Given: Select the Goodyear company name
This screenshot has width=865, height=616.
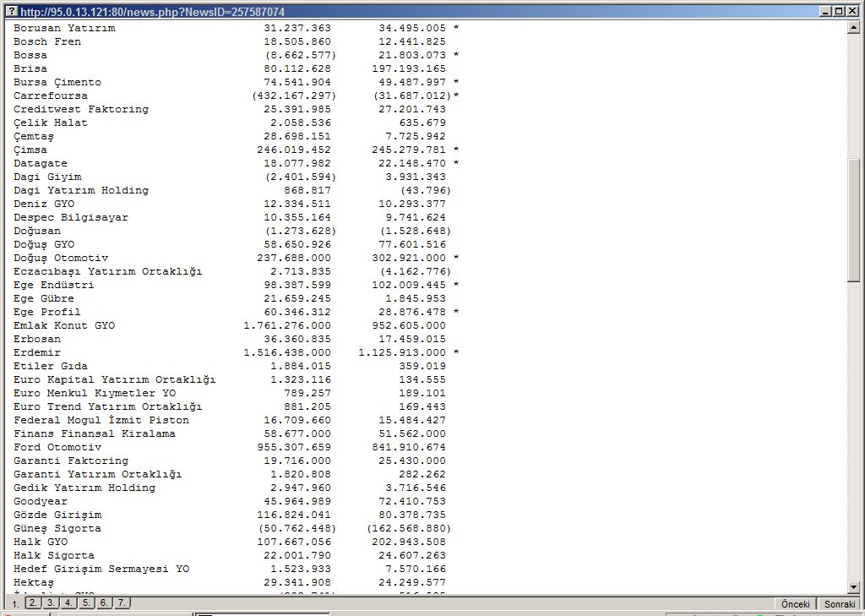Looking at the screenshot, I should tap(41, 501).
